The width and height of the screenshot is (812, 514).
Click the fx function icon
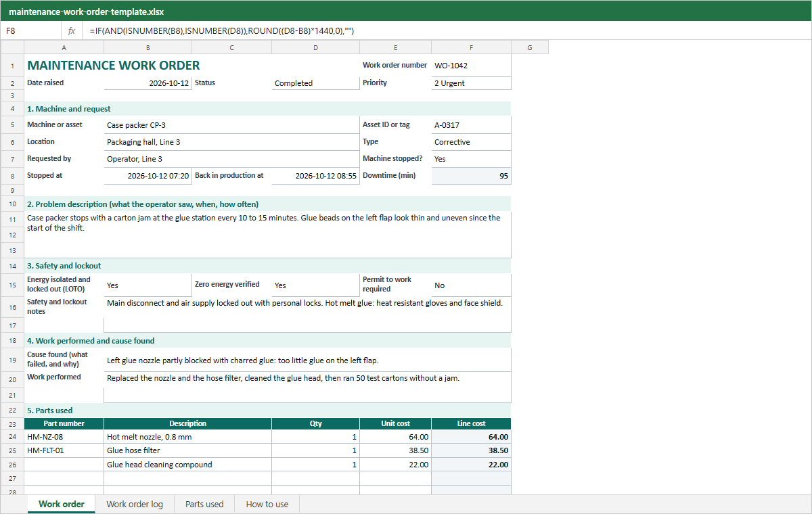pyautogui.click(x=72, y=31)
